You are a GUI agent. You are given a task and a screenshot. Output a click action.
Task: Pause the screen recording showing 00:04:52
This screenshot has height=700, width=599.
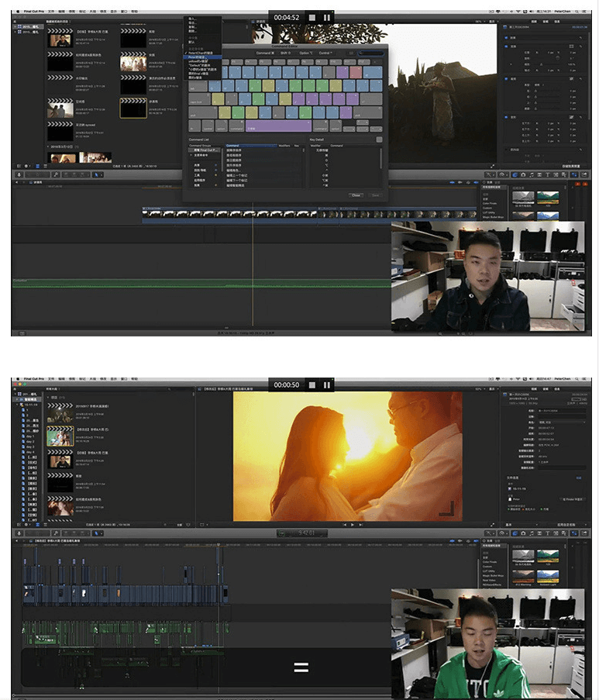(x=327, y=17)
